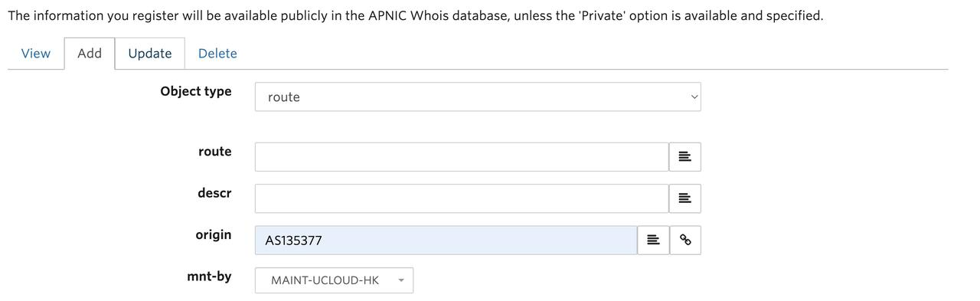The image size is (980, 301).
Task: Click the mnt-by field label
Action: click(209, 276)
